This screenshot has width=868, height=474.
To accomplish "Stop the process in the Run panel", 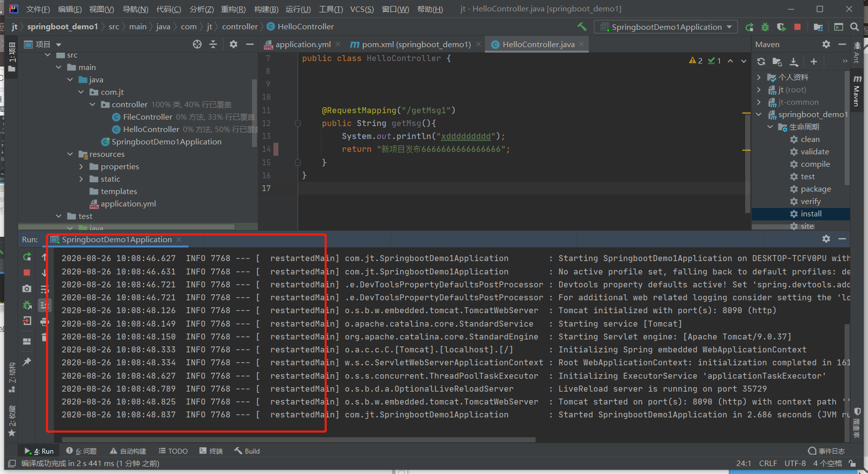I will 27,272.
